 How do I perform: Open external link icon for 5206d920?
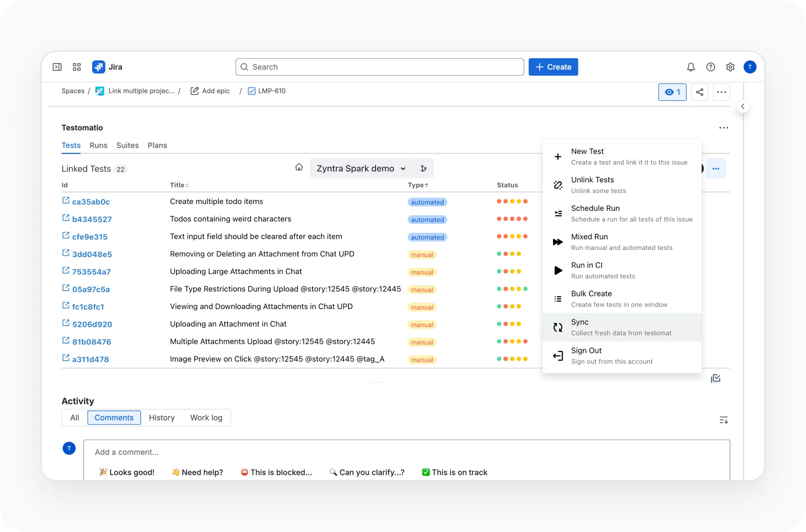pos(65,323)
